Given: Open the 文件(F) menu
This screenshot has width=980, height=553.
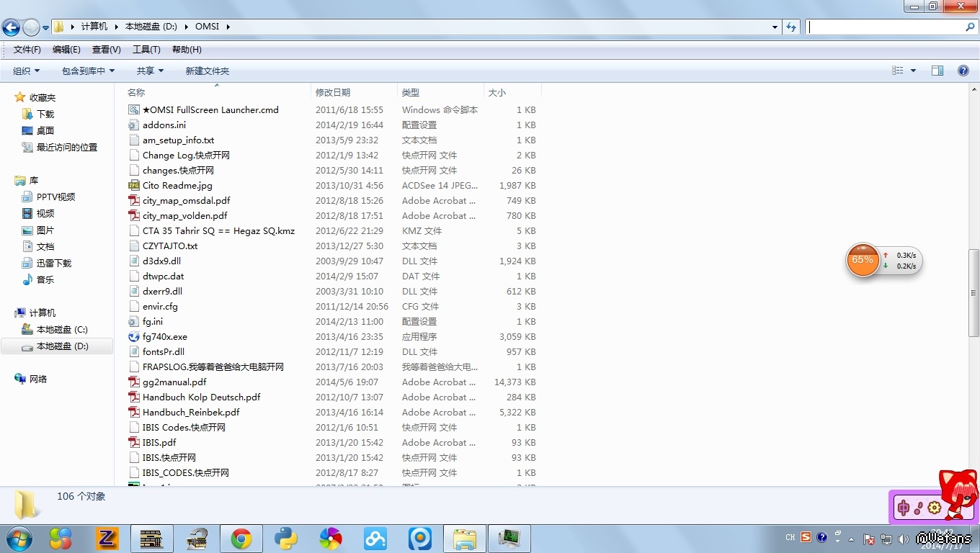Looking at the screenshot, I should point(27,50).
